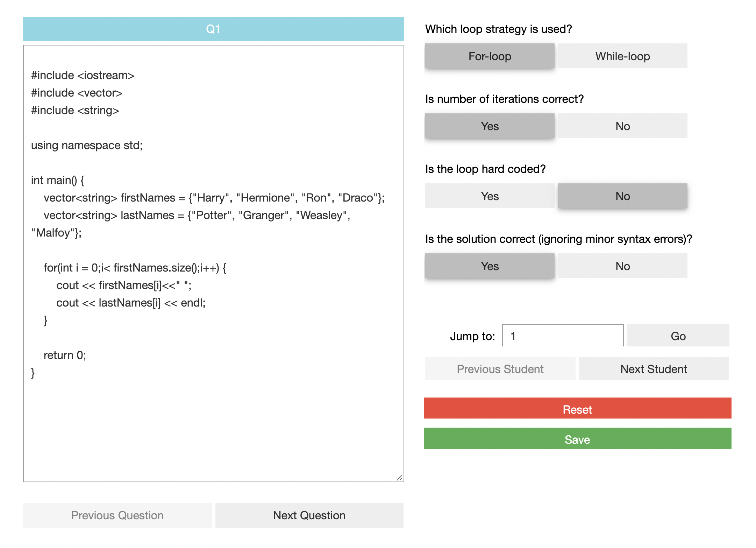Click the for-loop line in the code
The width and height of the screenshot is (756, 548).
coord(135,268)
